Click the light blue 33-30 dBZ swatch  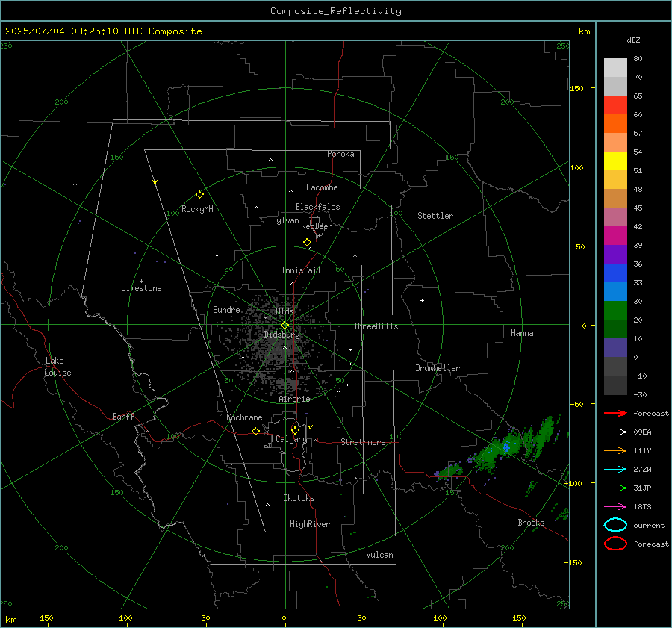point(615,292)
